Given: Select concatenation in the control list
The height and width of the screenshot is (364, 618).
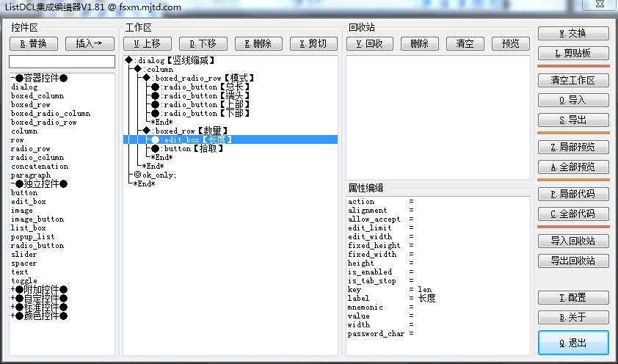Looking at the screenshot, I should pos(40,167).
